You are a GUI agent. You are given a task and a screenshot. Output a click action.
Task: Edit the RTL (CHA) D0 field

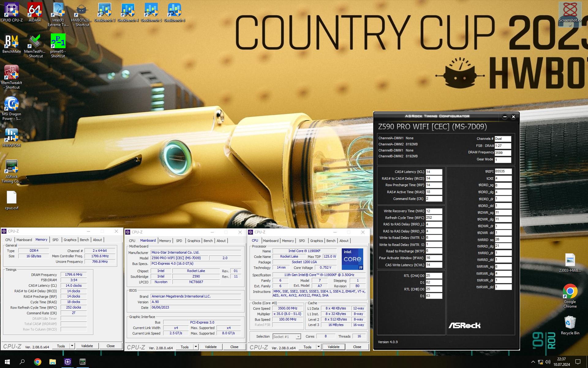[434, 276]
